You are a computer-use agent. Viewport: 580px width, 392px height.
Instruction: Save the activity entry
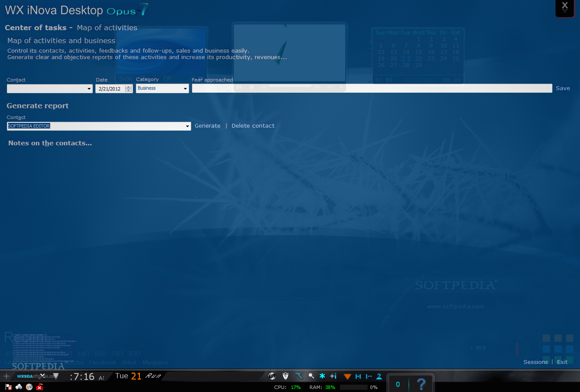(x=563, y=88)
